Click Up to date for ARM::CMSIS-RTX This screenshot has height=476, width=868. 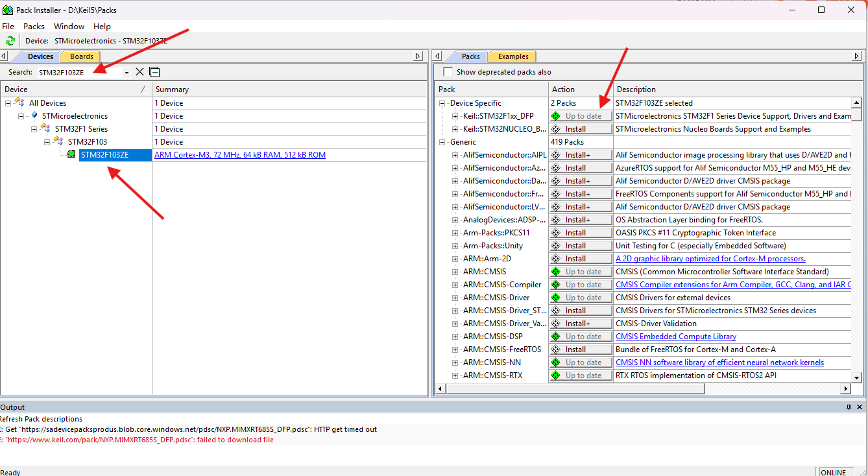[x=581, y=375]
